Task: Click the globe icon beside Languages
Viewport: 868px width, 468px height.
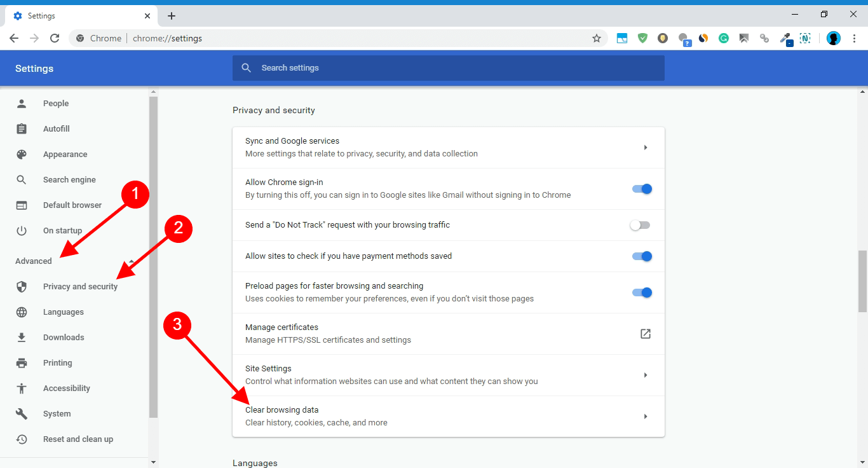Action: [22, 312]
